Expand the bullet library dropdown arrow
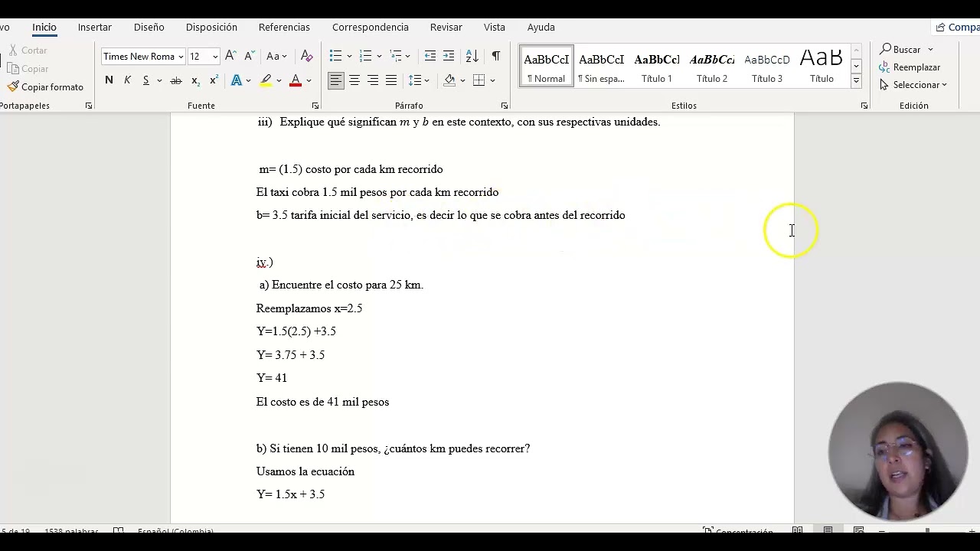Screen dimensions: 980x551 coord(349,56)
